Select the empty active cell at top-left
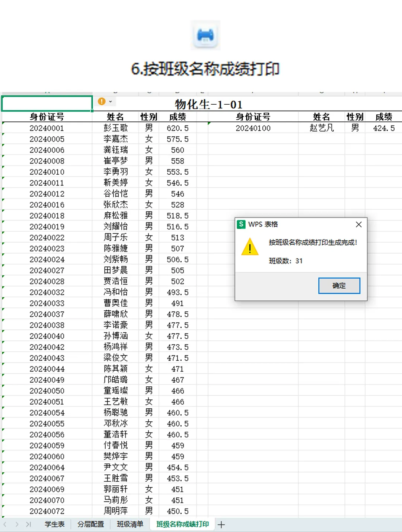This screenshot has height=532, width=402. [47, 104]
